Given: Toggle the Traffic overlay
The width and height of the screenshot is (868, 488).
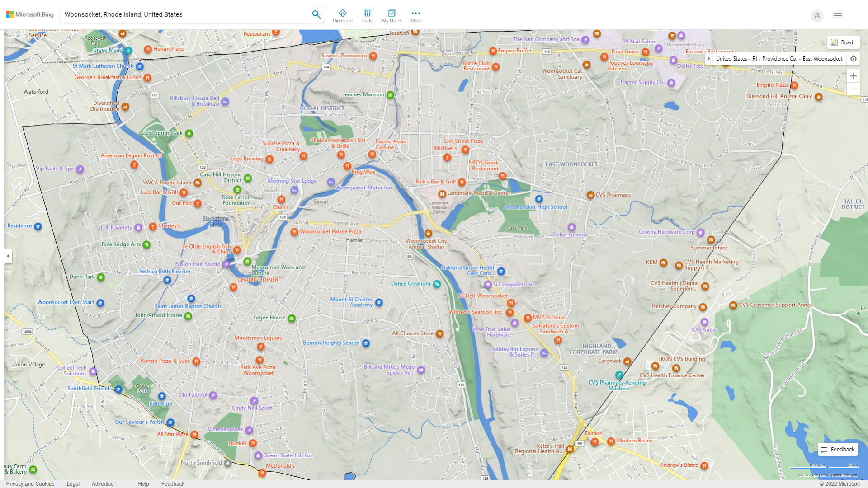Looking at the screenshot, I should point(368,14).
